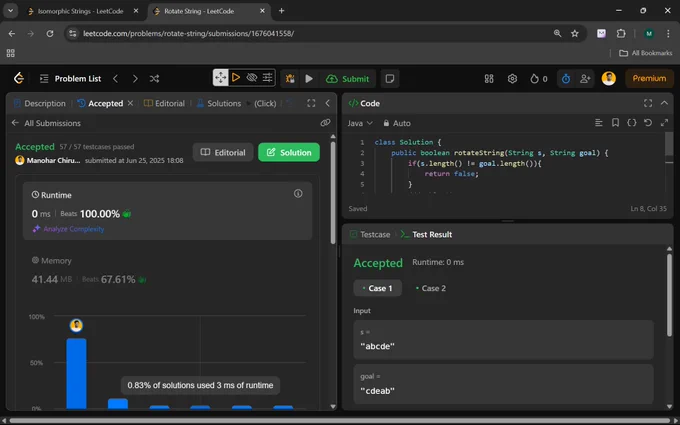Screen dimensions: 680x425
Task: Switch to the Testcase tab
Action: coord(370,234)
